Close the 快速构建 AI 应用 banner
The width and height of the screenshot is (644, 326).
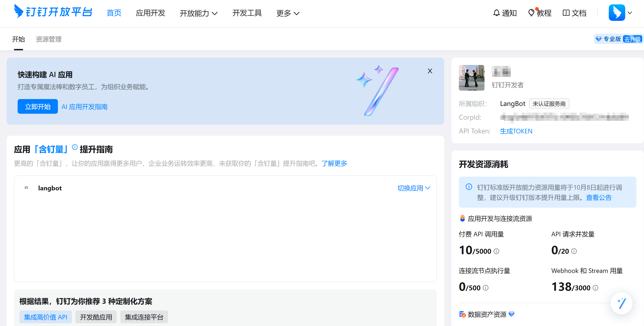click(x=430, y=71)
